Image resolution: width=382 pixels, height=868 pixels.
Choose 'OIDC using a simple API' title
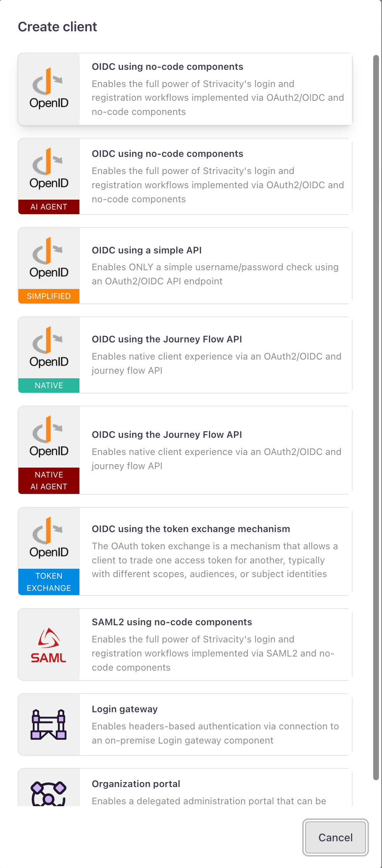pos(147,250)
